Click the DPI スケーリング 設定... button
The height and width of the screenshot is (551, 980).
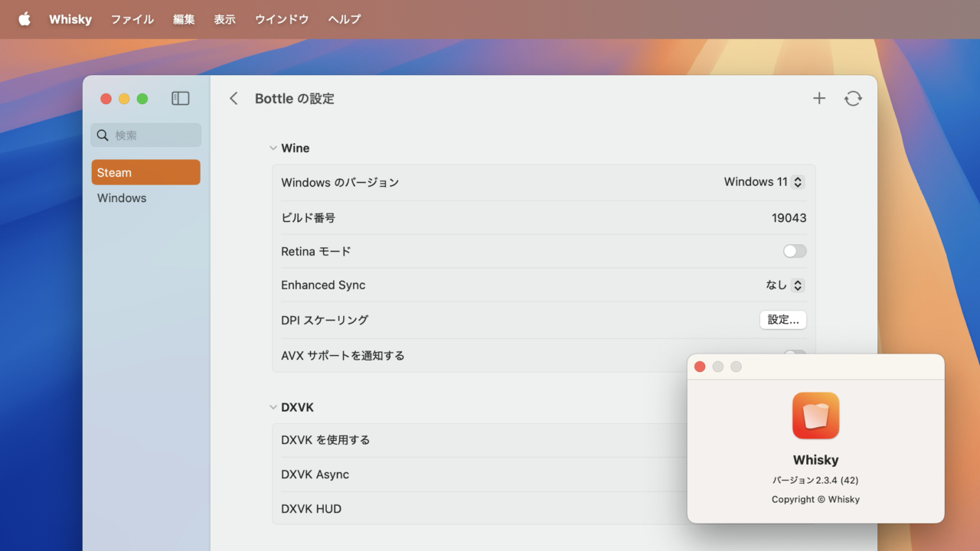tap(783, 320)
